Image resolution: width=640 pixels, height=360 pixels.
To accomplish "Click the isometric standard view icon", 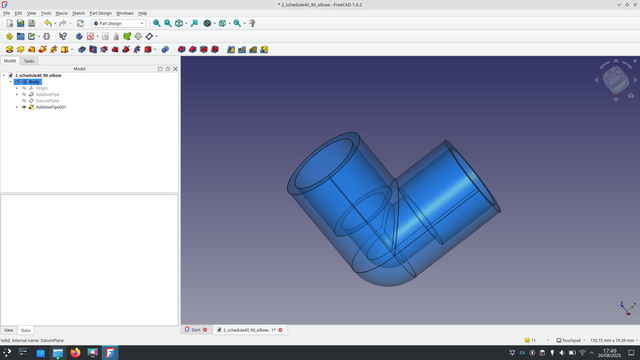I will [x=179, y=23].
